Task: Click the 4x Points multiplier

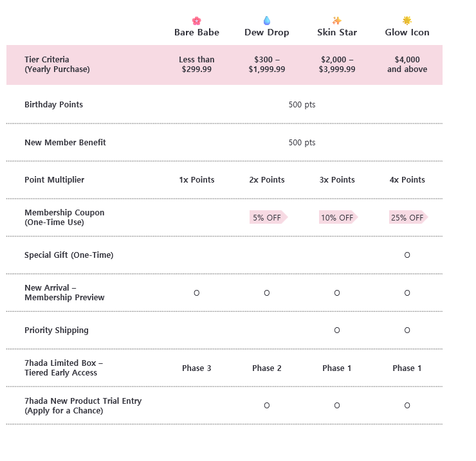Action: click(x=407, y=180)
